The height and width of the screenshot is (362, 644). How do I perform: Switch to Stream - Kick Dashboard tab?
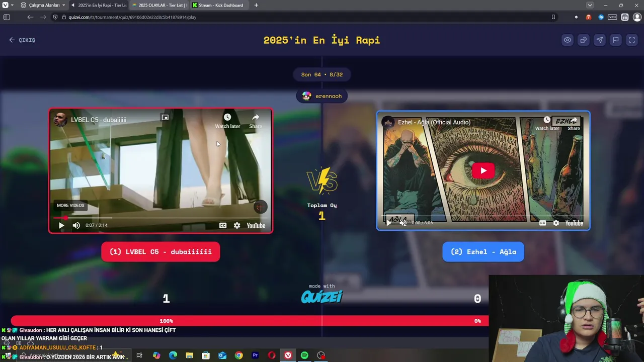click(x=219, y=5)
